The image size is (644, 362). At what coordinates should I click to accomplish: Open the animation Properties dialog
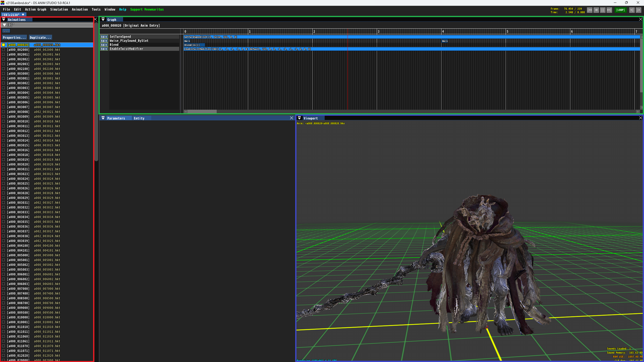click(x=14, y=37)
